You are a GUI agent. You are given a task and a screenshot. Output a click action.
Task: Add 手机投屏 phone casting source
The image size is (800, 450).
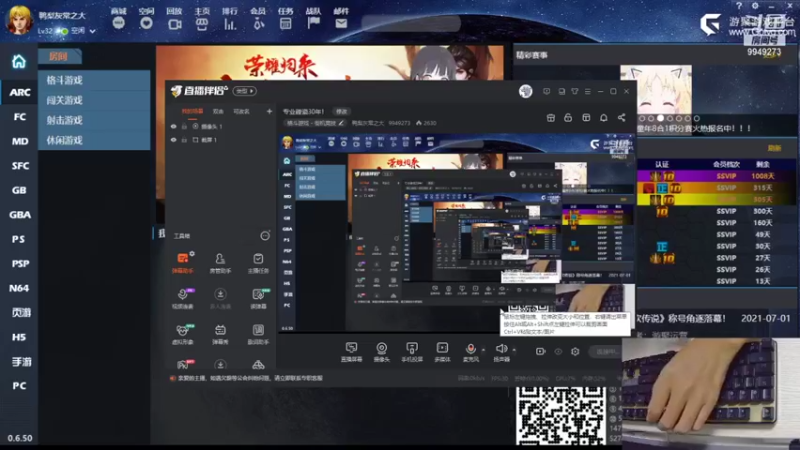point(412,352)
